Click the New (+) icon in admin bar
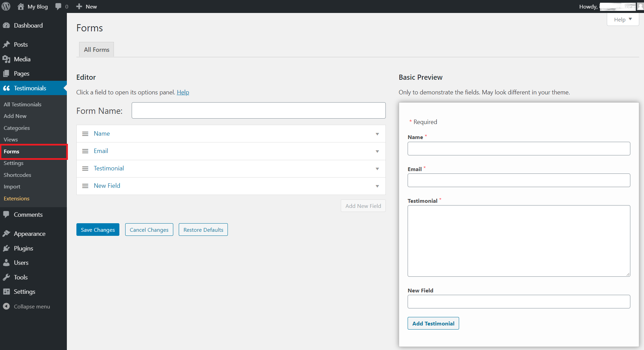This screenshot has height=350, width=644. pos(79,6)
